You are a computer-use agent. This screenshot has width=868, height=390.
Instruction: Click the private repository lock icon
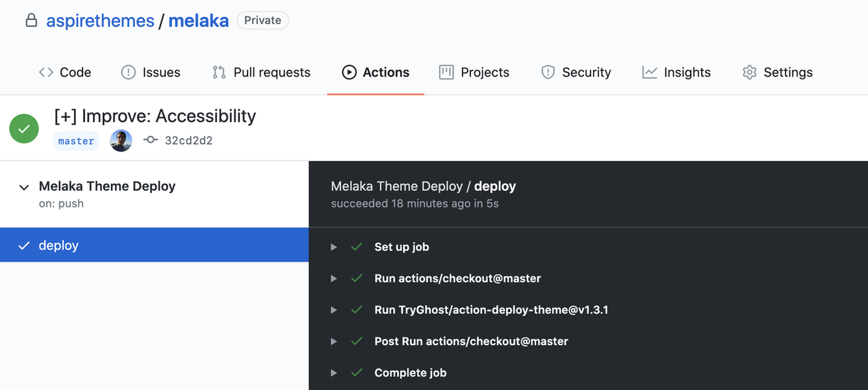31,21
